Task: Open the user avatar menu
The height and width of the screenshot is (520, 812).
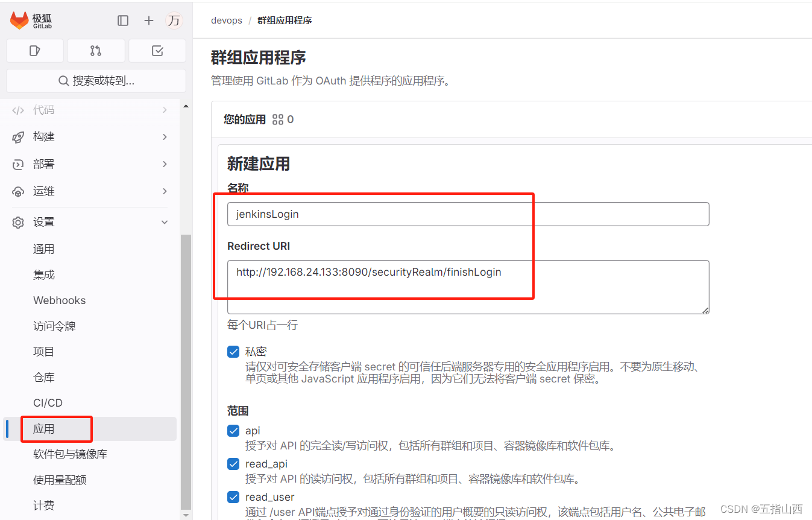Action: tap(174, 21)
